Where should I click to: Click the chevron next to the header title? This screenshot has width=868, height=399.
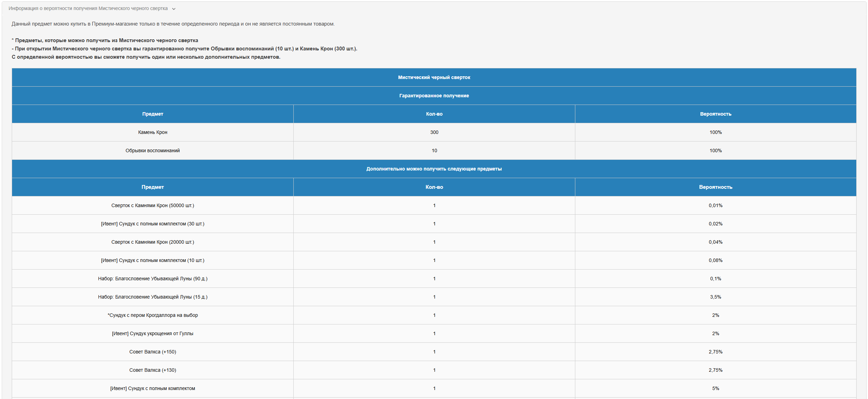pos(174,9)
